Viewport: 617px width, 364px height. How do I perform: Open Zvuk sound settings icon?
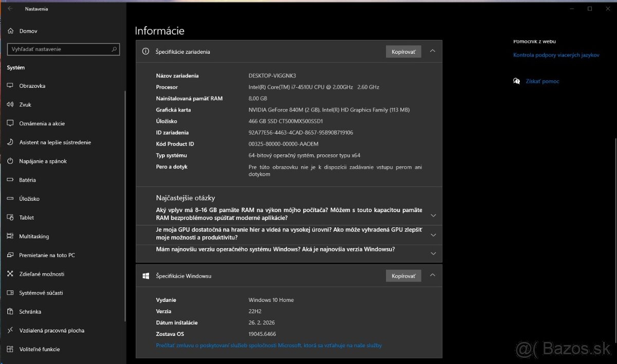click(x=10, y=104)
